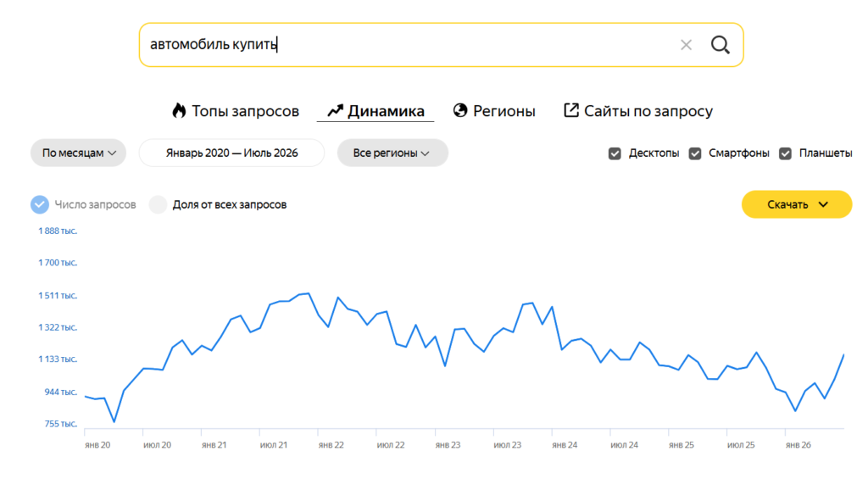Screen dimensions: 868x479
Task: Disable the Планшеты checkbox
Action: pos(785,153)
